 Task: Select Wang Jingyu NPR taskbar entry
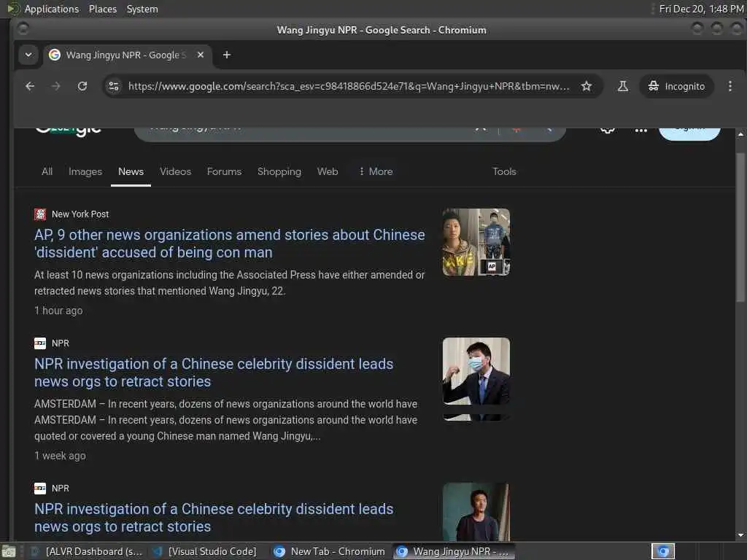tap(454, 551)
